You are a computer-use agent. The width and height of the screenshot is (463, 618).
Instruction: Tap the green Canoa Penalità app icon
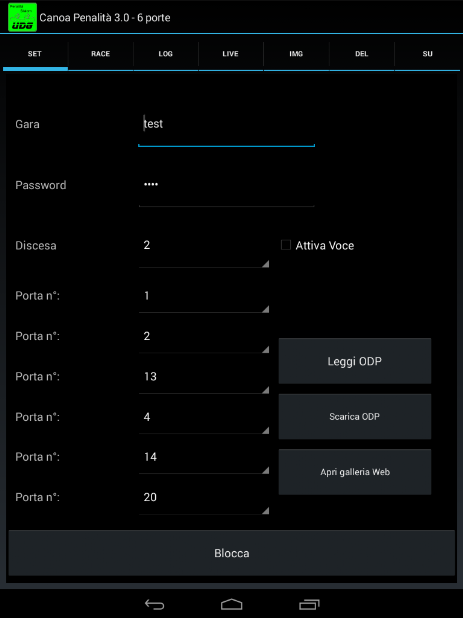[22, 17]
